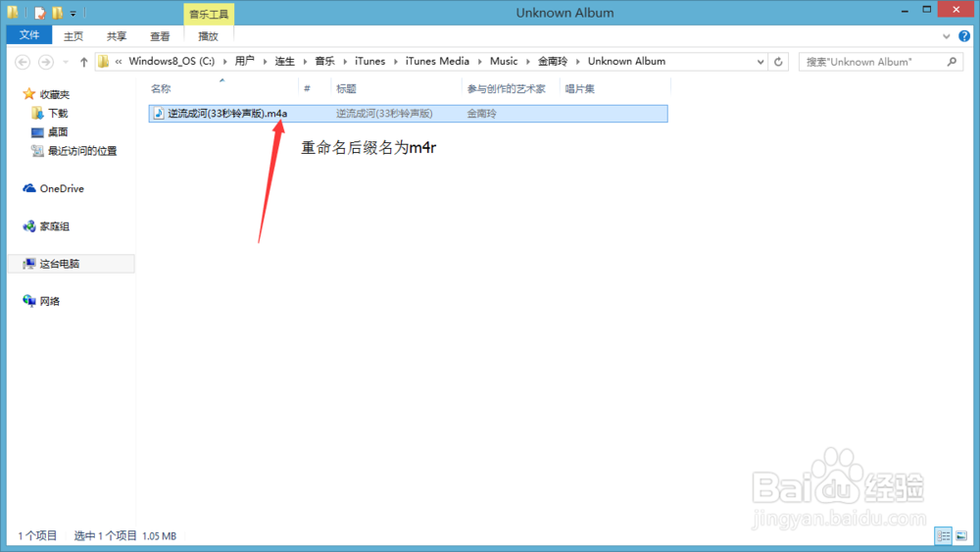Image resolution: width=980 pixels, height=552 pixels.
Task: Navigate to 用户 in the address path
Action: [x=244, y=61]
